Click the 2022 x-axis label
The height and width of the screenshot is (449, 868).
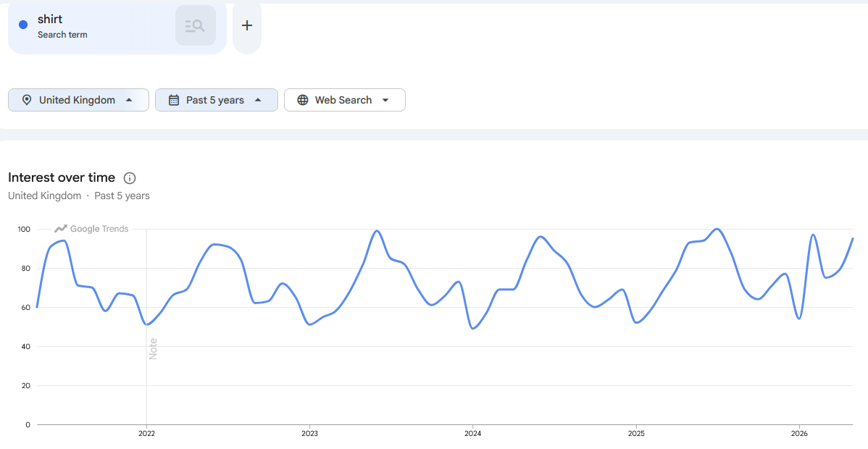point(146,434)
